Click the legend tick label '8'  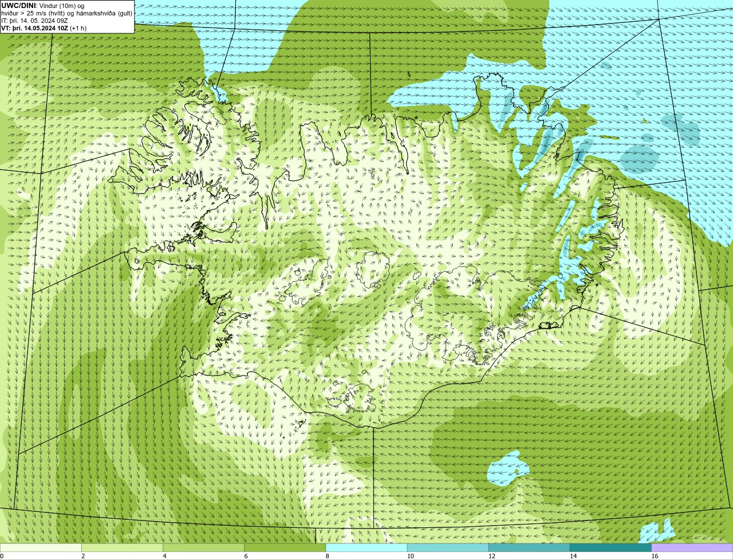point(328,556)
